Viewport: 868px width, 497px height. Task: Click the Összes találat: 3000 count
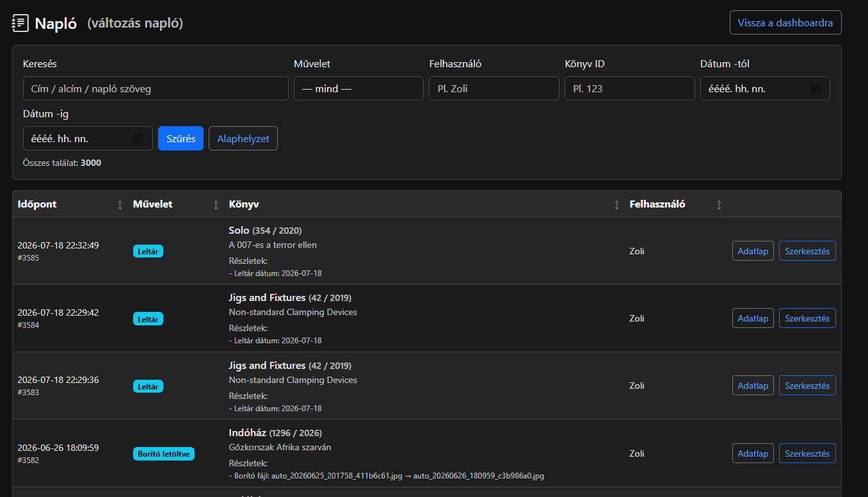[62, 163]
